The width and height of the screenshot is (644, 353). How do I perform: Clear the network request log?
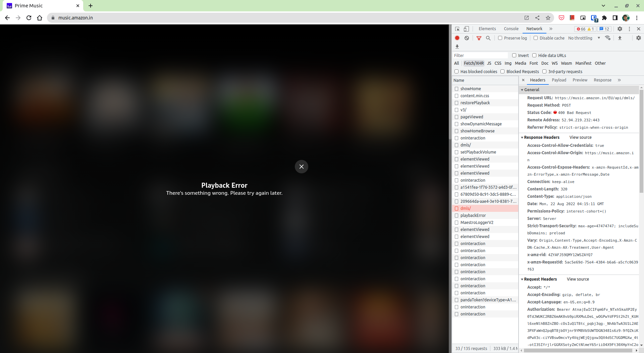(x=467, y=38)
